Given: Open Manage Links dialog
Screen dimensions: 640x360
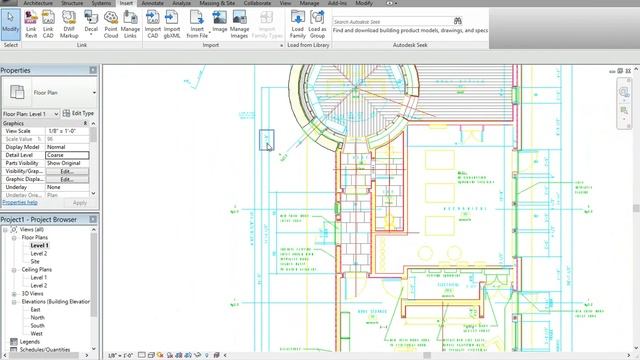Looking at the screenshot, I should (130, 24).
